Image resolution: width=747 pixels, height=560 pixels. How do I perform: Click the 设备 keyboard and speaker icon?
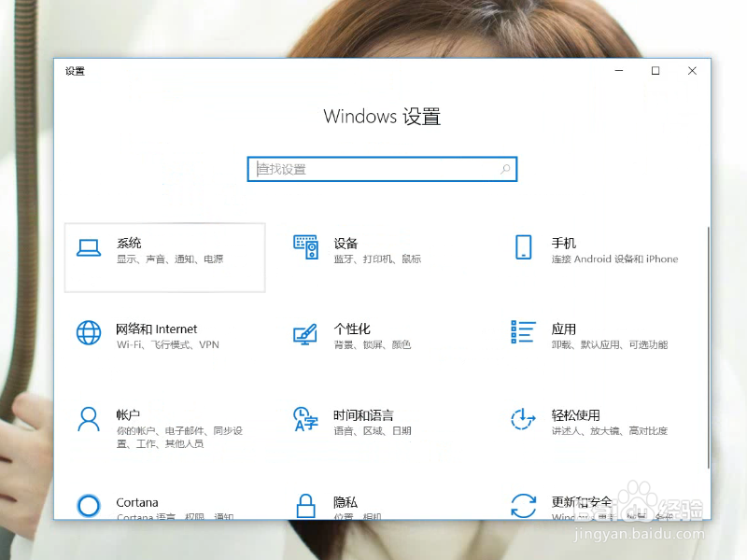pyautogui.click(x=306, y=247)
